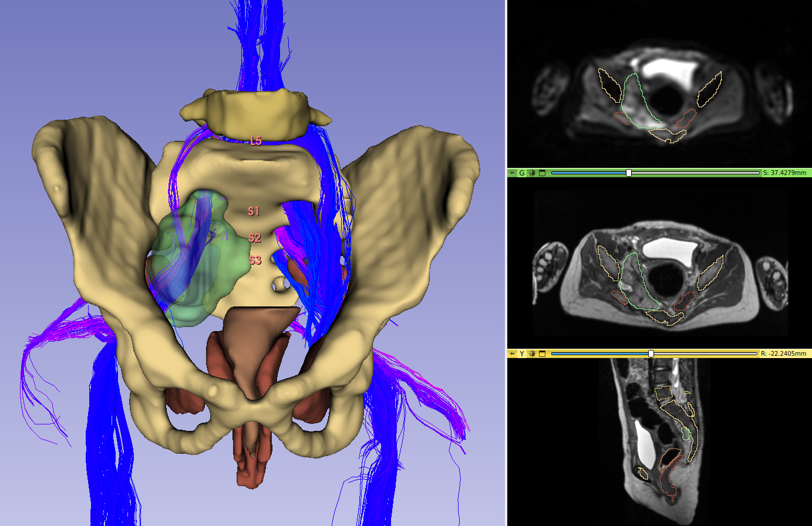The image size is (812, 526).
Task: Maximize the Yellow slice view layout icon
Action: pos(543,354)
